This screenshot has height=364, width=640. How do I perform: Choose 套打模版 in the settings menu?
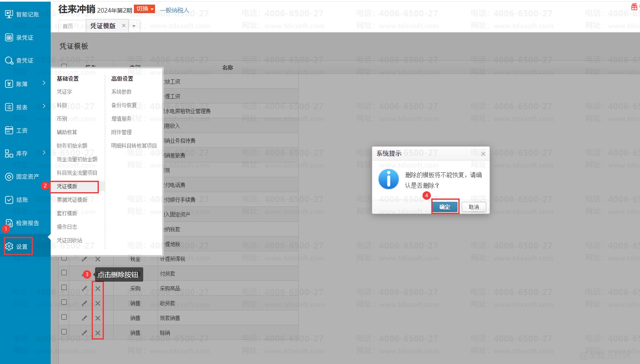pos(67,213)
